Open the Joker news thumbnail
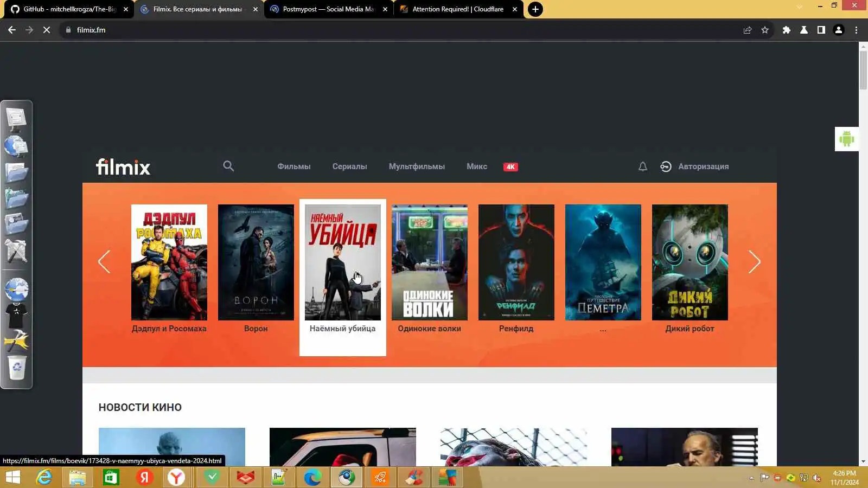 pos(514,447)
